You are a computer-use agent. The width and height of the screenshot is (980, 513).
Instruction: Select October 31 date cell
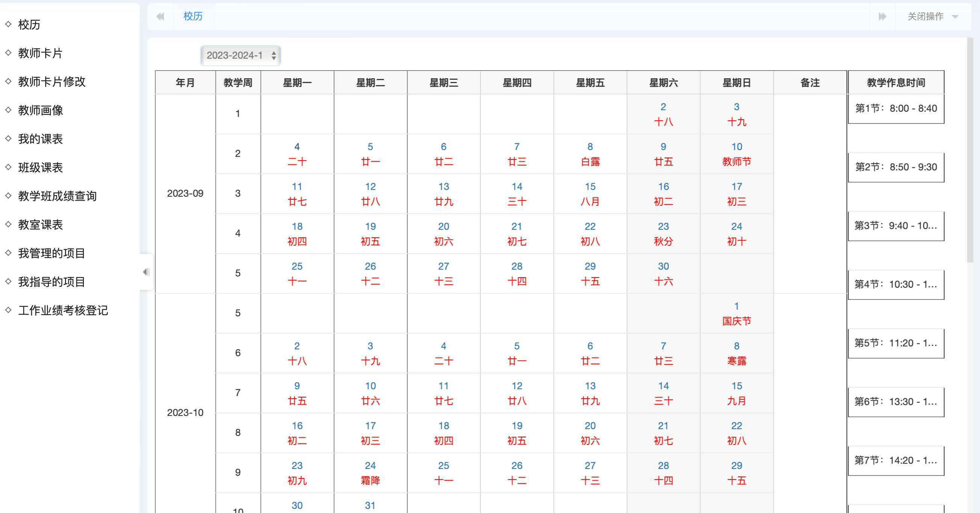point(370,503)
